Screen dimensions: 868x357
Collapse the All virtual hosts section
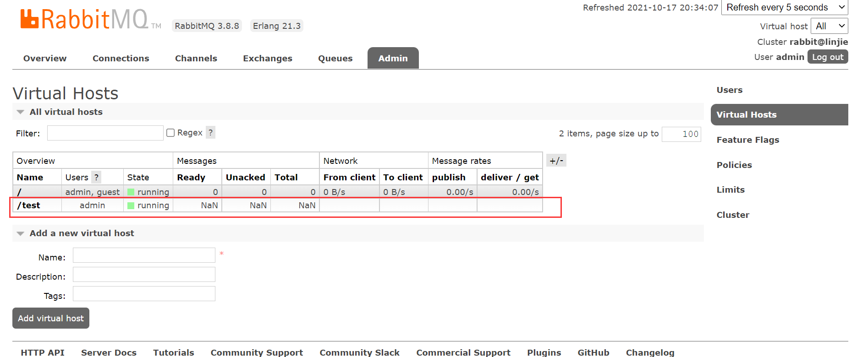(66, 112)
